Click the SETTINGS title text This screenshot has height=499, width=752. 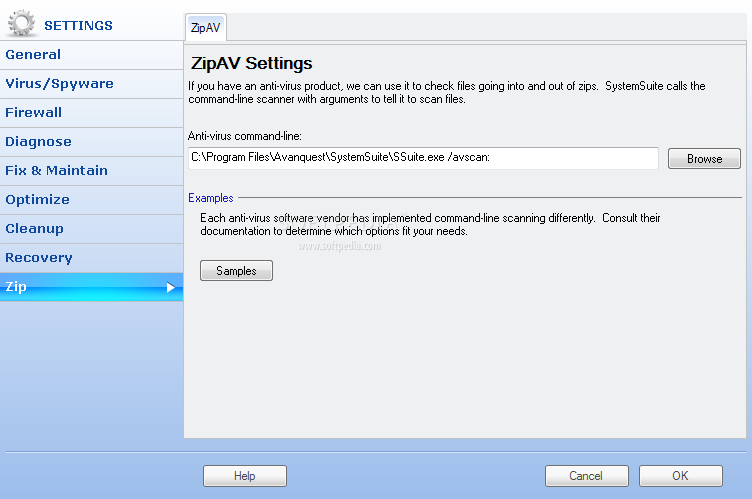tap(78, 25)
